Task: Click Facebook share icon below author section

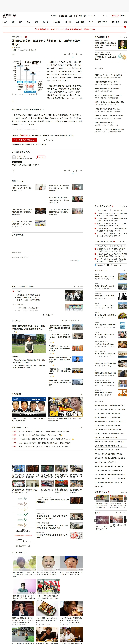Action: pyautogui.click(x=69, y=171)
